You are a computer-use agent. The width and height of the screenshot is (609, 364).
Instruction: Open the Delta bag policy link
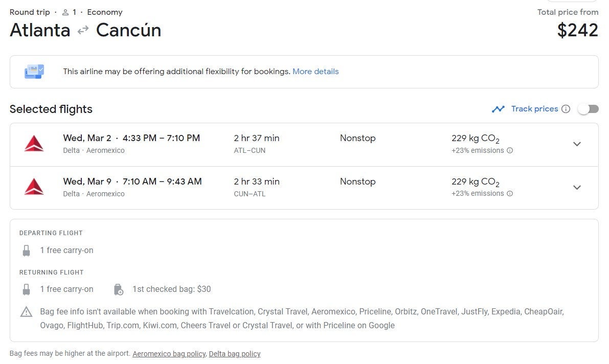point(235,354)
